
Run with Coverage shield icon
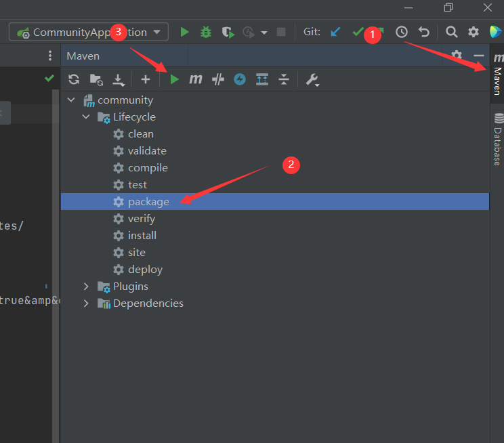pyautogui.click(x=228, y=32)
